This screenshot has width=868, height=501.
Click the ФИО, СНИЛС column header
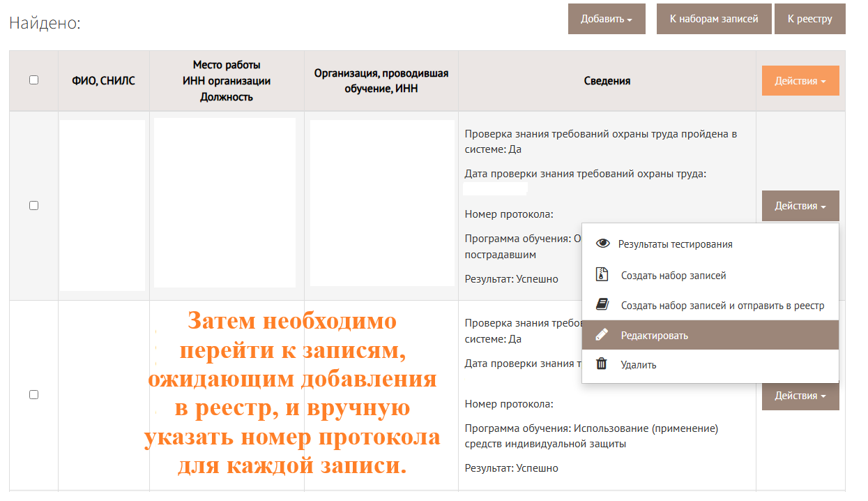104,81
